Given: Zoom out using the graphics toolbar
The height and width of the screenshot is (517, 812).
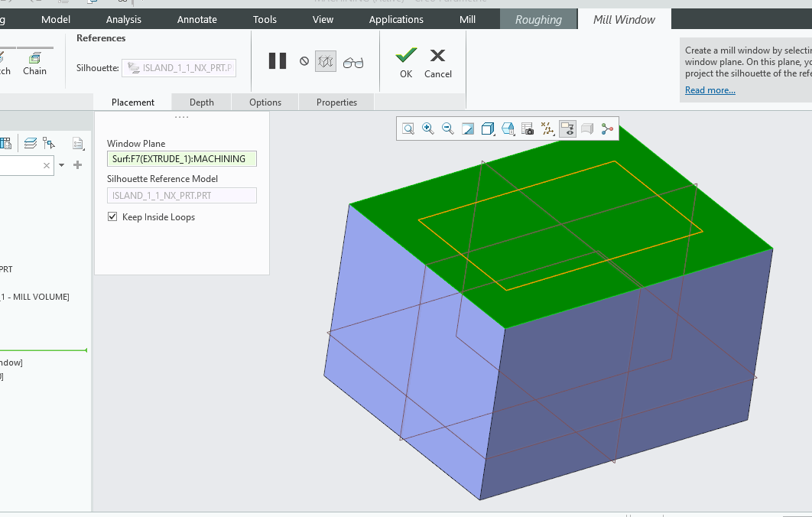Looking at the screenshot, I should [x=448, y=129].
